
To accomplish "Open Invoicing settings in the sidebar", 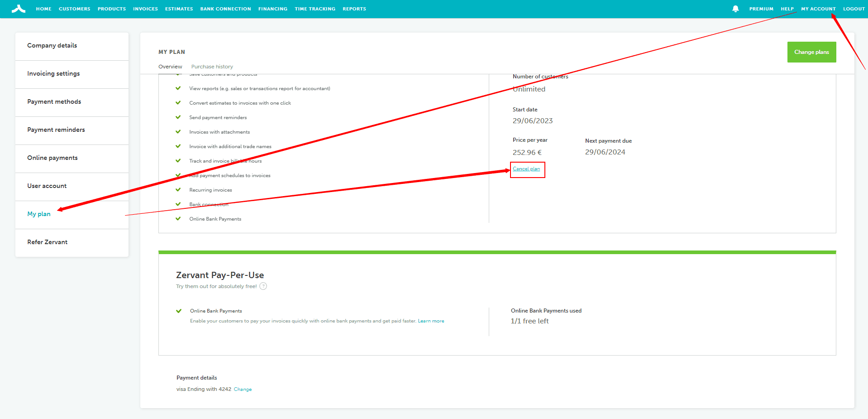I will click(72, 74).
